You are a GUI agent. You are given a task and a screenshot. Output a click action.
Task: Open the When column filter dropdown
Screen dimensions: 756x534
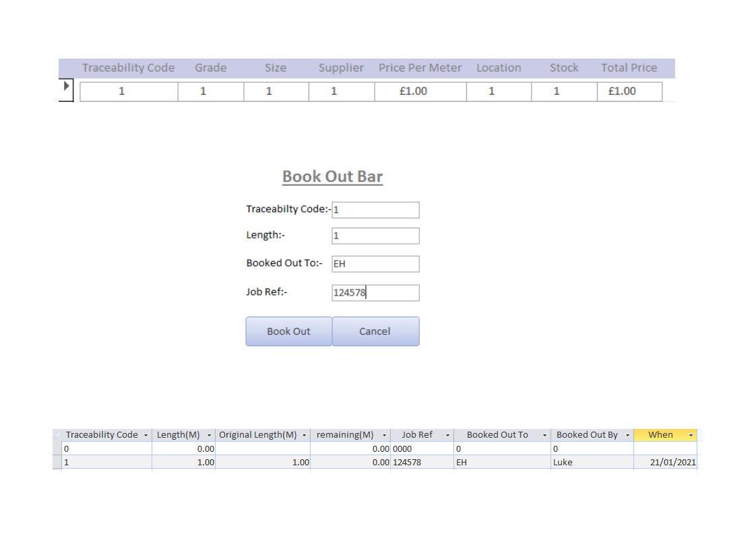coord(691,435)
